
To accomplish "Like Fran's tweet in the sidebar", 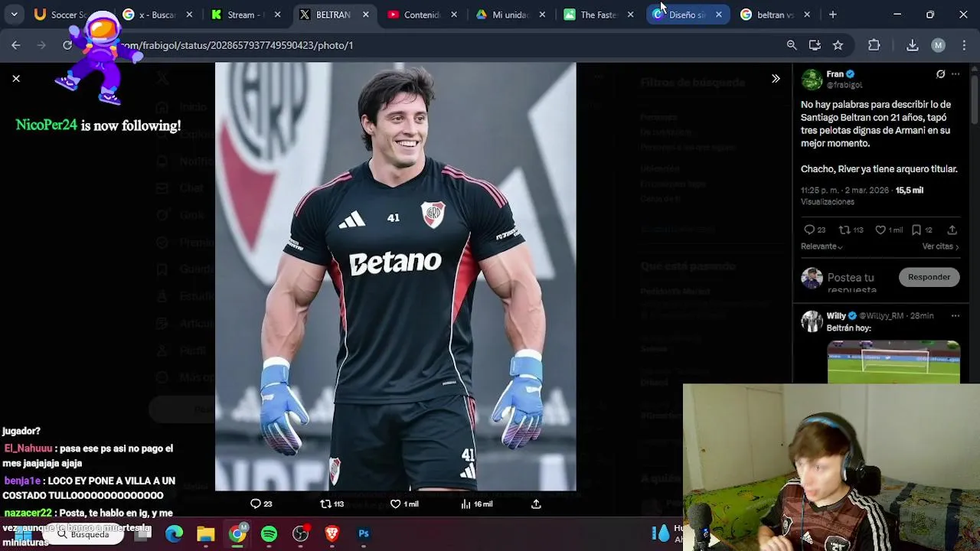I will 880,230.
